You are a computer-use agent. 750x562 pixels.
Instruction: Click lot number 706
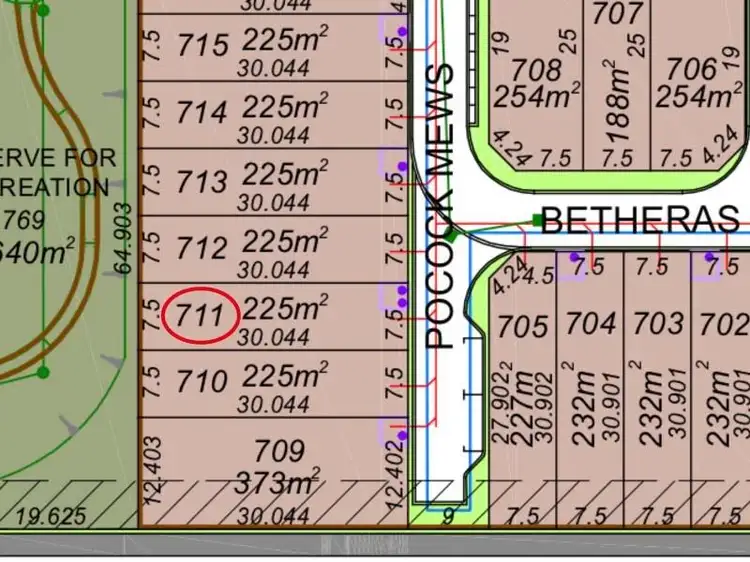(692, 68)
